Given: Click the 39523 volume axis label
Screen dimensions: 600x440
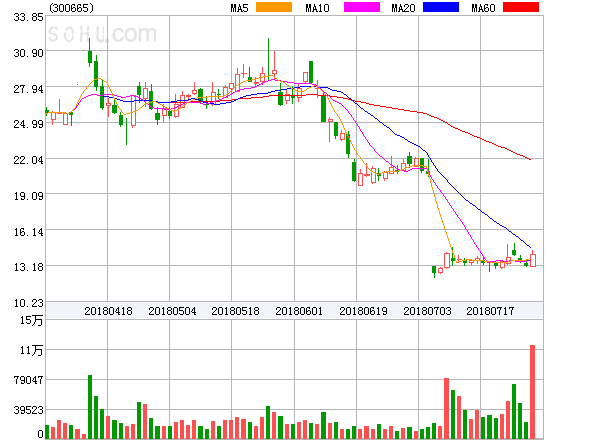Looking at the screenshot, I should tap(28, 411).
